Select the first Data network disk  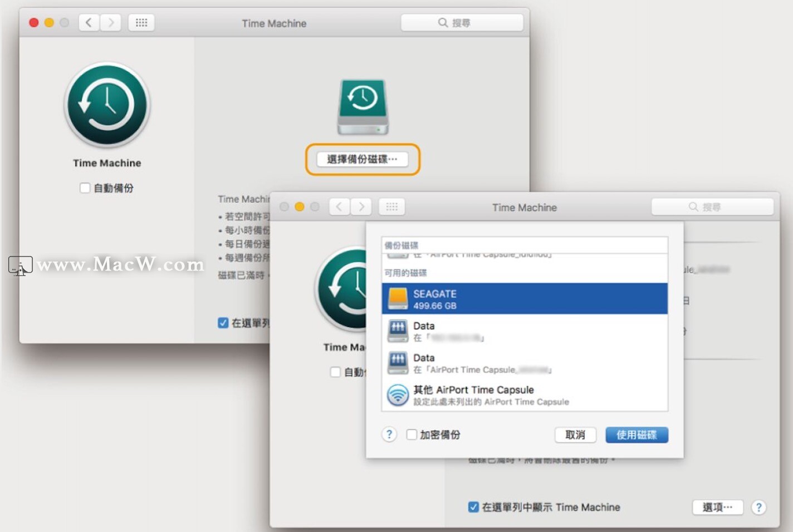click(x=525, y=331)
